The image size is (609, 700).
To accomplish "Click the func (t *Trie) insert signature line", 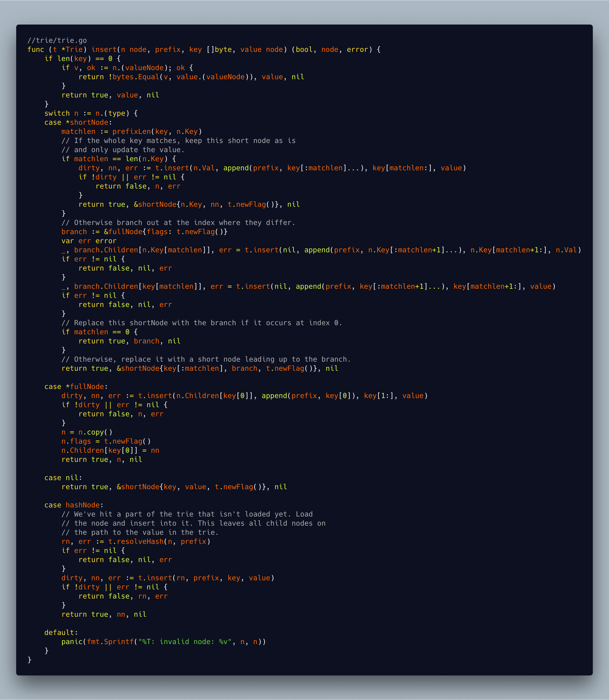I will [204, 50].
